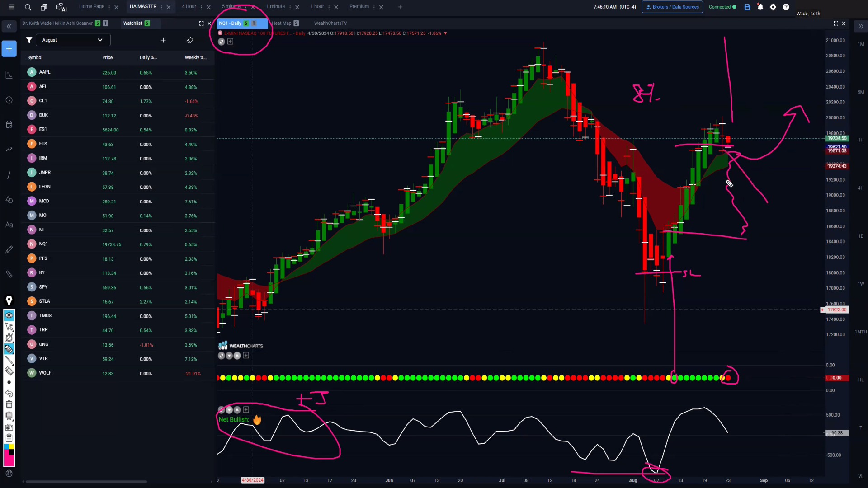The width and height of the screenshot is (868, 488).
Task: Open options menu for HA MASTER tab
Action: point(161,7)
